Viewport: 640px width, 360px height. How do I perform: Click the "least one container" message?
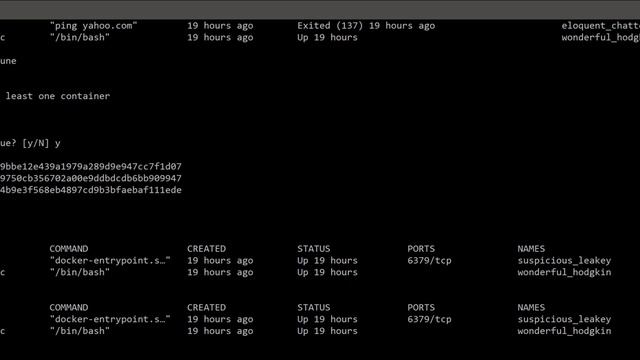[x=58, y=96]
